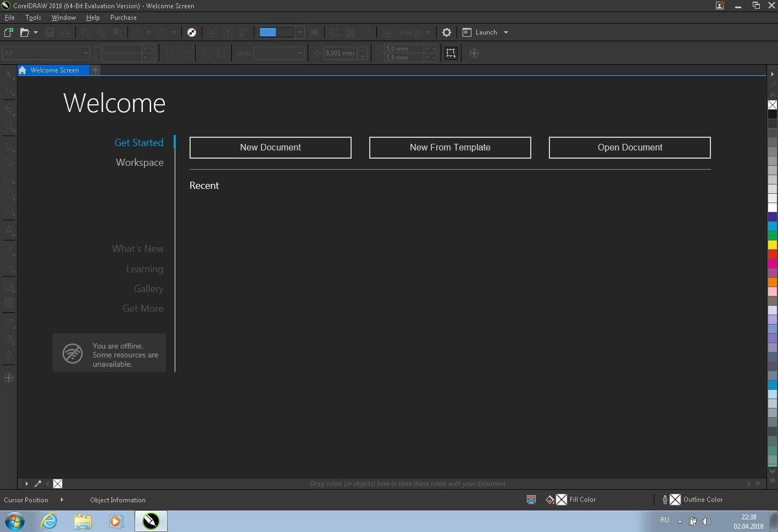Select the Zoom tool in the toolbox
This screenshot has width=778, height=532.
[x=9, y=126]
